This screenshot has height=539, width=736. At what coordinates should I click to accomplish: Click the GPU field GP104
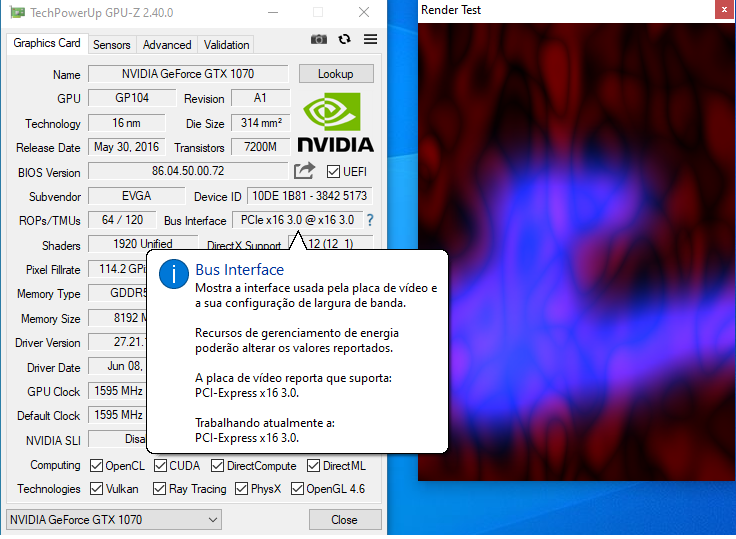132,98
